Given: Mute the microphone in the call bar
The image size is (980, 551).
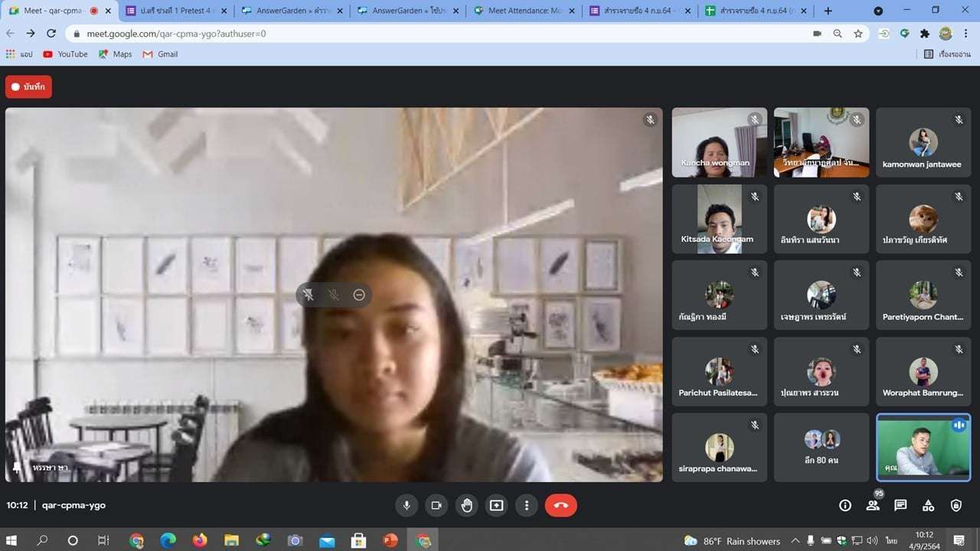Looking at the screenshot, I should (x=407, y=505).
